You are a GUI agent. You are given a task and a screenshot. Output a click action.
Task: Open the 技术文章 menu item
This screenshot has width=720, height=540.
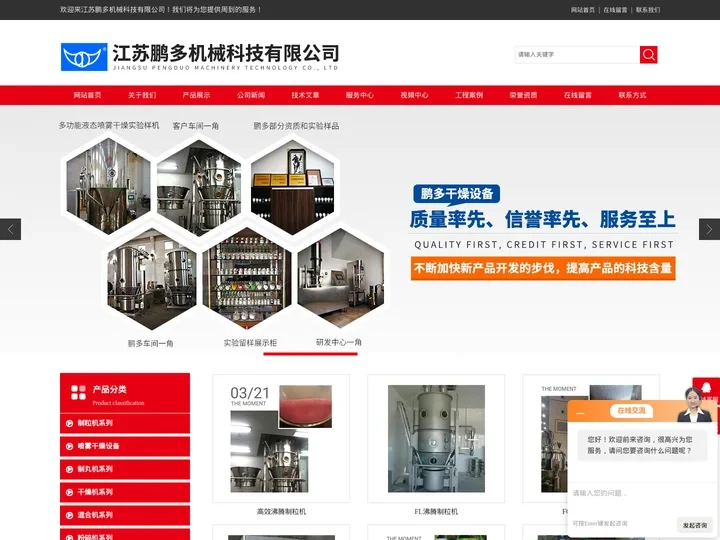[x=305, y=95]
